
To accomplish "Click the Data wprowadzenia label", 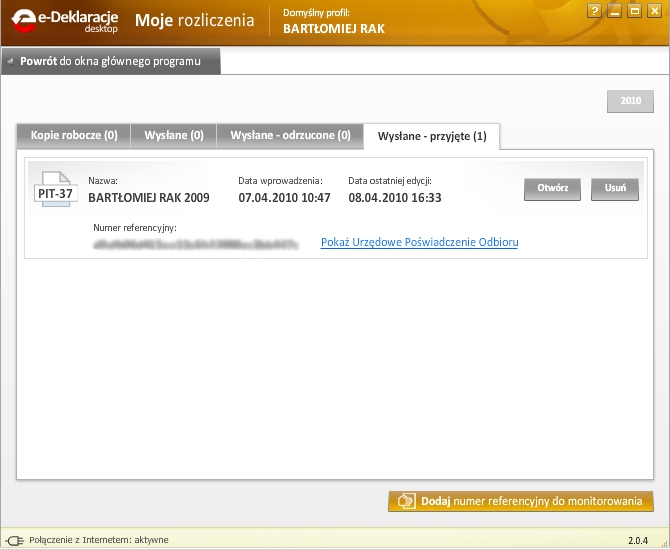I will coord(280,181).
